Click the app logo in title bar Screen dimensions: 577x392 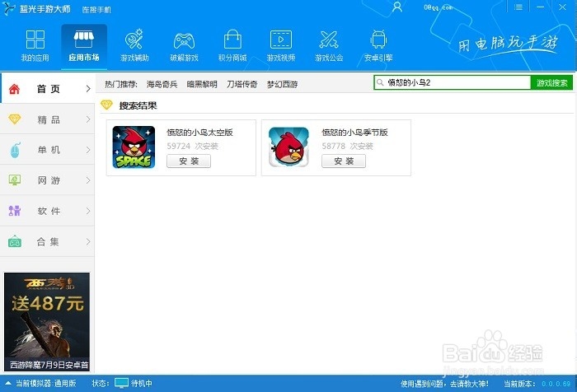point(8,8)
